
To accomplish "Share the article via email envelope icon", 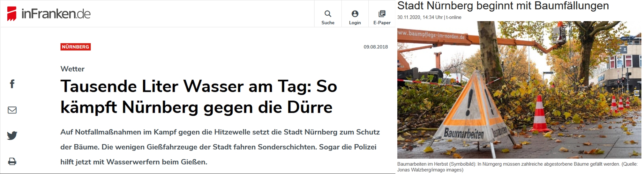I will point(12,110).
